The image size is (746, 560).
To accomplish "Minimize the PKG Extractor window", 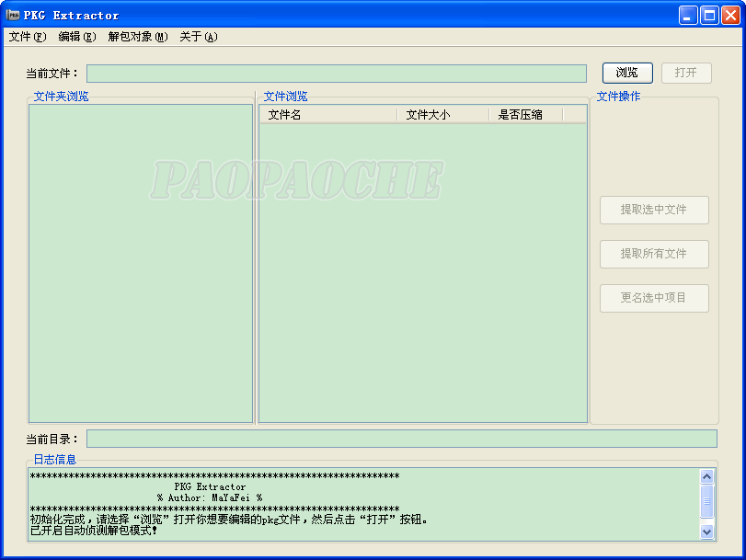I will pos(687,16).
